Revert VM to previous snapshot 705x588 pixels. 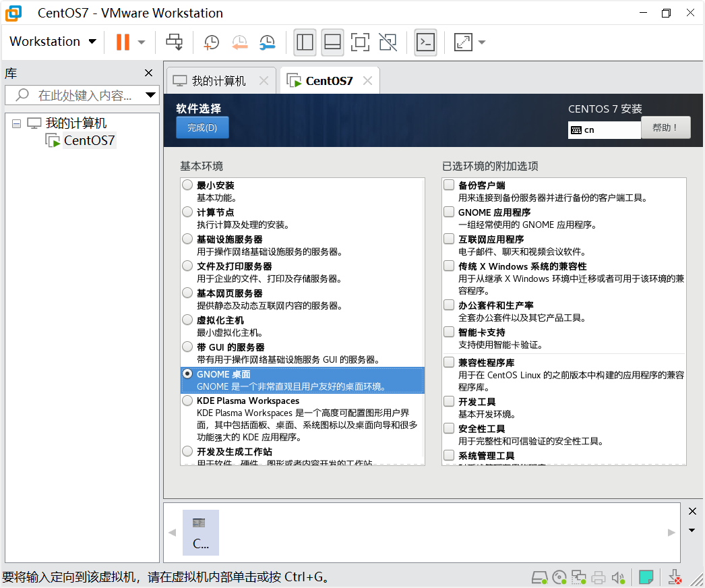(x=240, y=42)
